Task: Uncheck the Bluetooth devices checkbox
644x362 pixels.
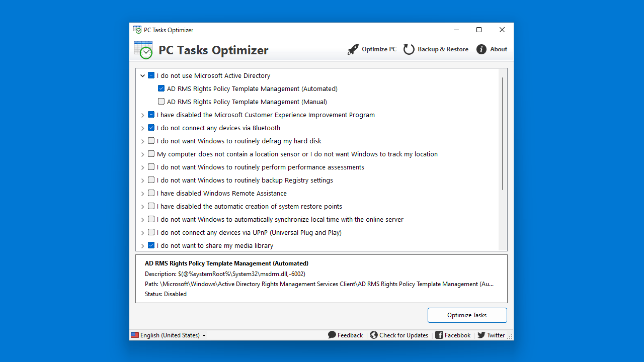Action: click(x=151, y=128)
